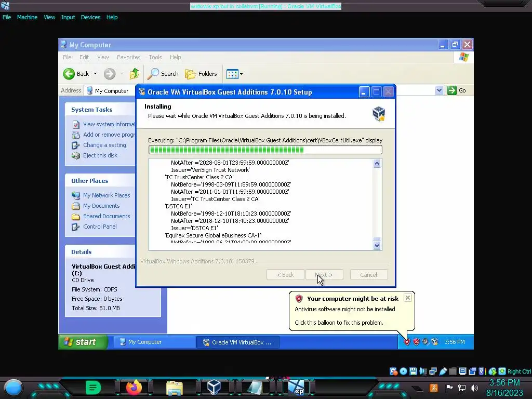Click the 'DSTCA E1' log line

179,206
